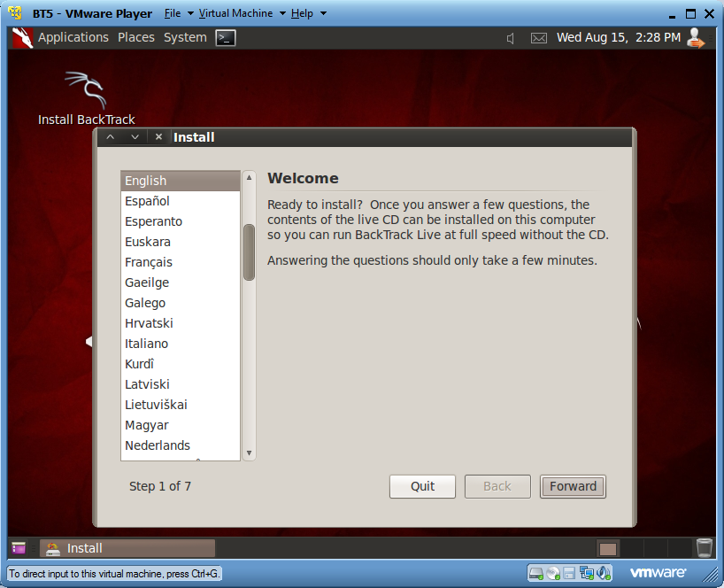Click the VMware Player title bar icon
Screen dimensions: 724x588
click(x=15, y=13)
